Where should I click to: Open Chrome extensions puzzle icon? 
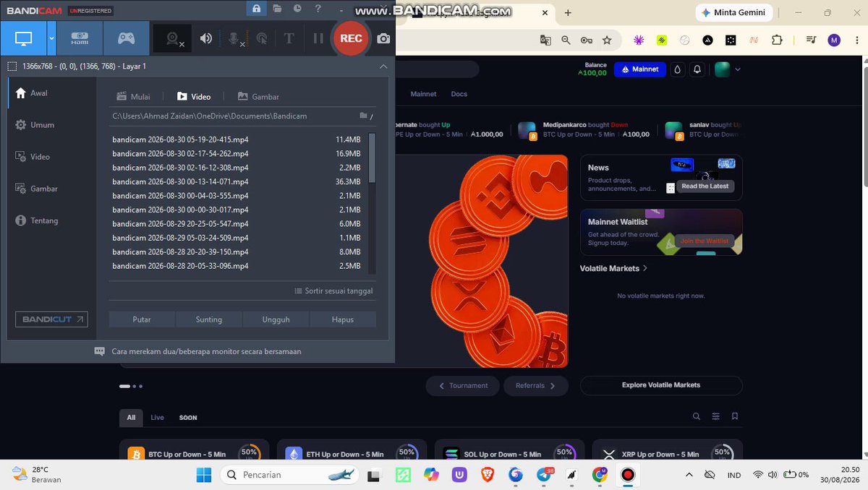pos(777,40)
